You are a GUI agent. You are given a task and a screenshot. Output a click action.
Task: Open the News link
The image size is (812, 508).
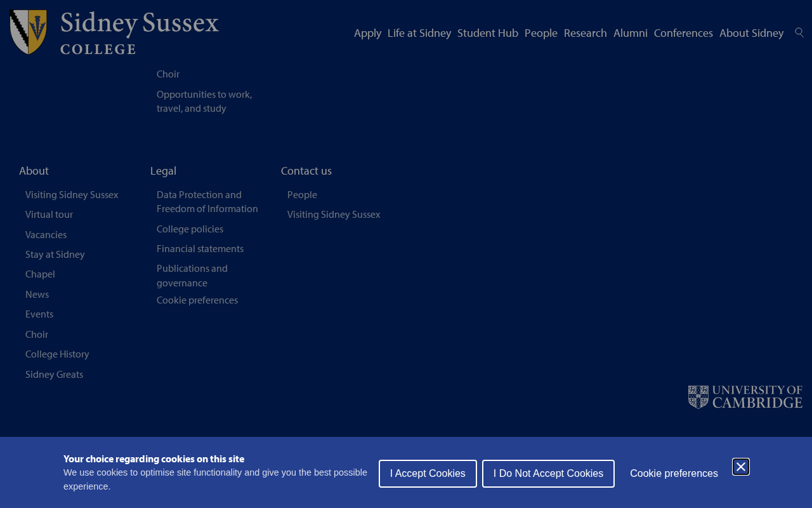click(37, 295)
